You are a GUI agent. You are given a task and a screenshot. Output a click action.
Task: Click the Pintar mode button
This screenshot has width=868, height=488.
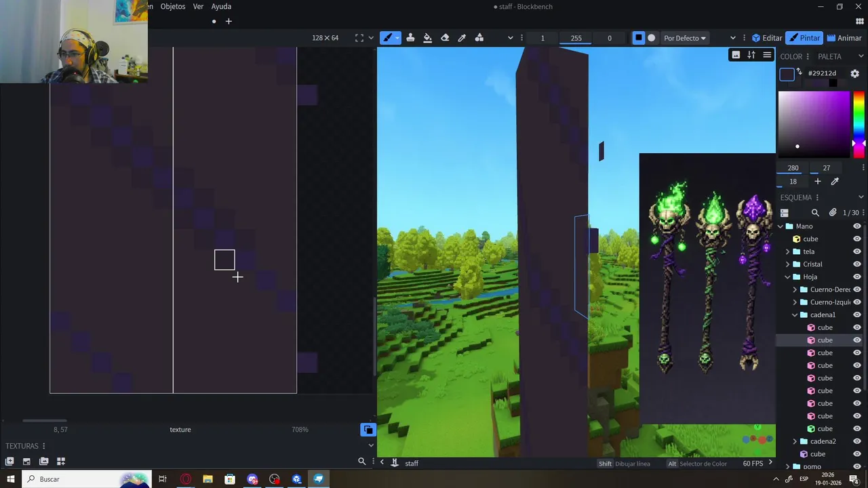click(x=804, y=38)
